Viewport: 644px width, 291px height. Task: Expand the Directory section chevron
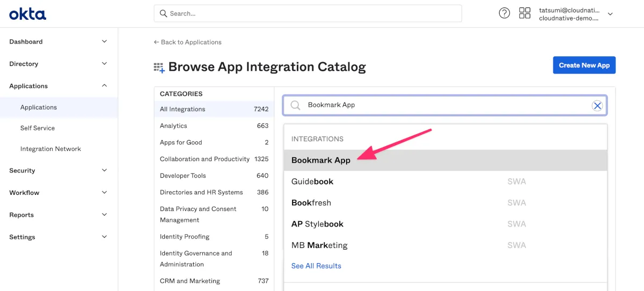(x=104, y=63)
